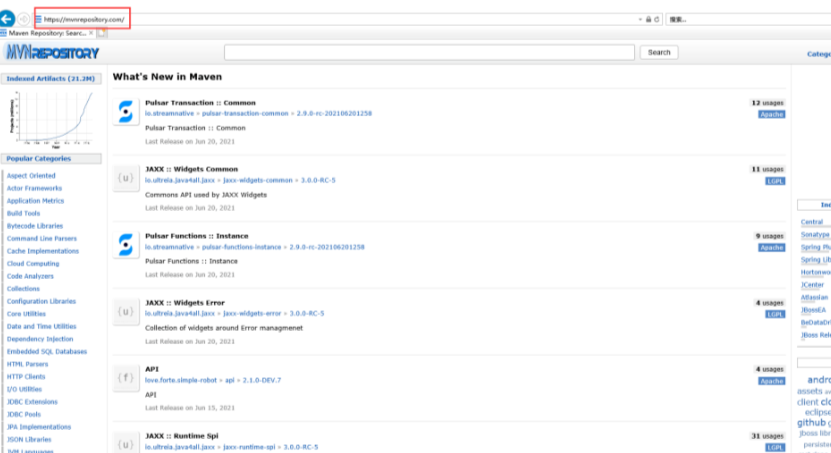Open Cache Implementations category

[x=42, y=251]
